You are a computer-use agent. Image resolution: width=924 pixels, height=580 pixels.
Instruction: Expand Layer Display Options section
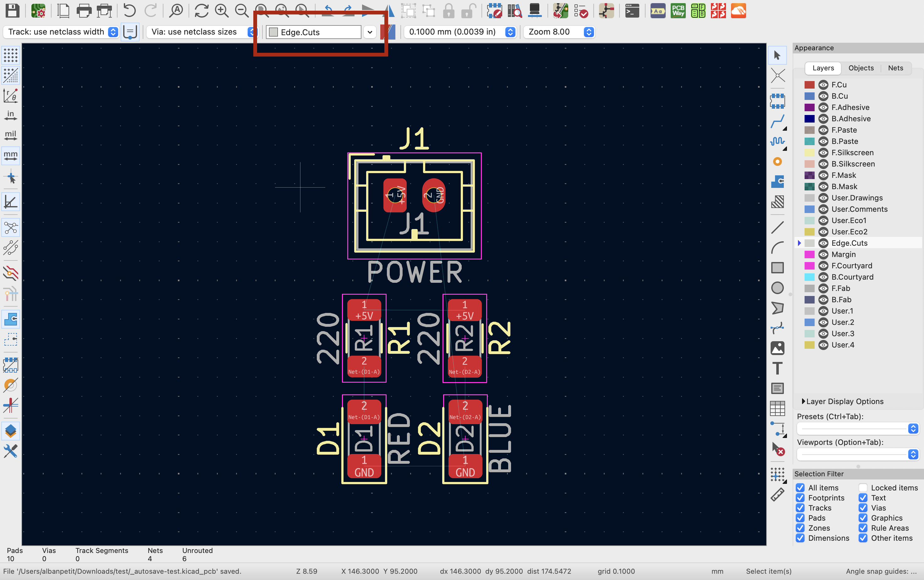[x=804, y=401]
